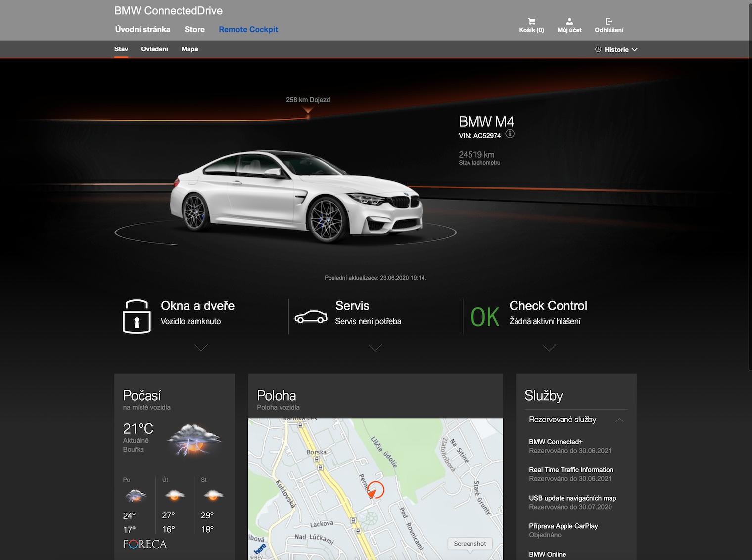Click the 'Borska' street label on map

coord(317,452)
